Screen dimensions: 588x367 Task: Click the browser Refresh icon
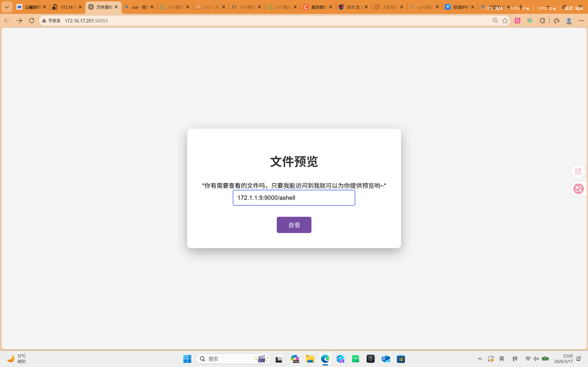click(32, 21)
